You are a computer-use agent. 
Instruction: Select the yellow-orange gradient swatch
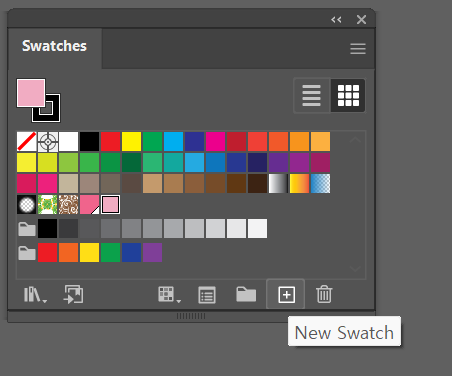[300, 183]
